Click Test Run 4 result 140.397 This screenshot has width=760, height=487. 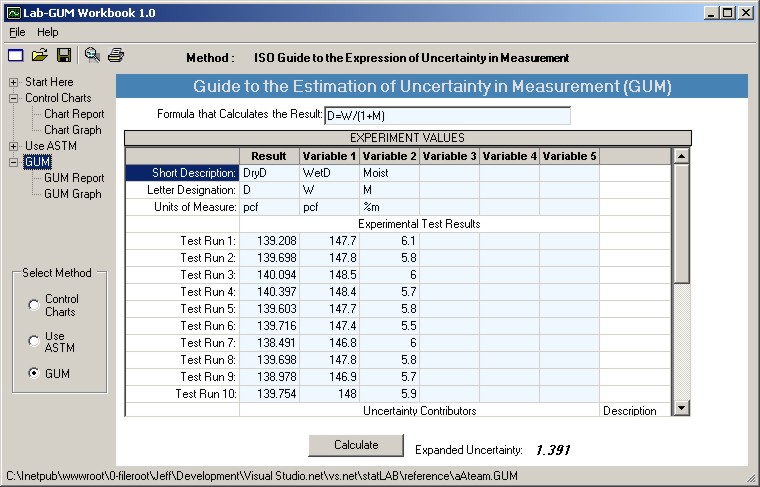coord(269,292)
